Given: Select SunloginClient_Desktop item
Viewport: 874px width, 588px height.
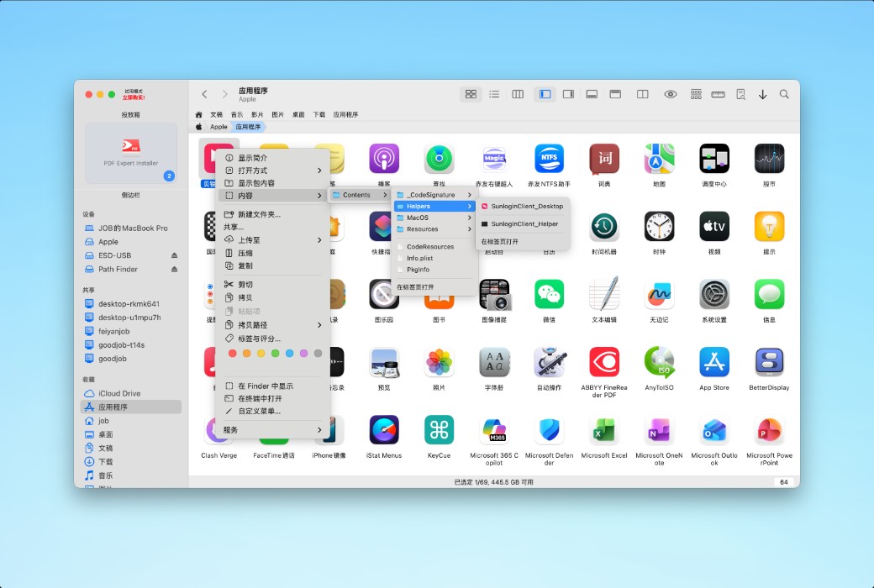Looking at the screenshot, I should pyautogui.click(x=523, y=206).
